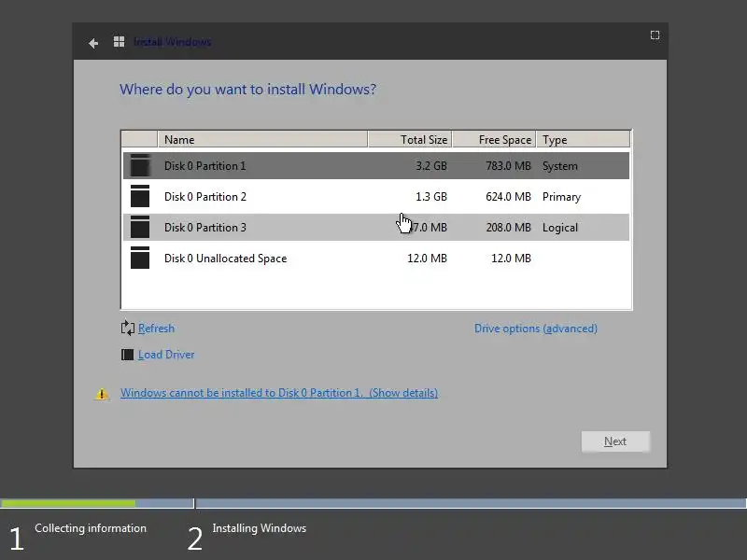Image resolution: width=747 pixels, height=560 pixels.
Task: Click the Load Driver link
Action: 166,355
